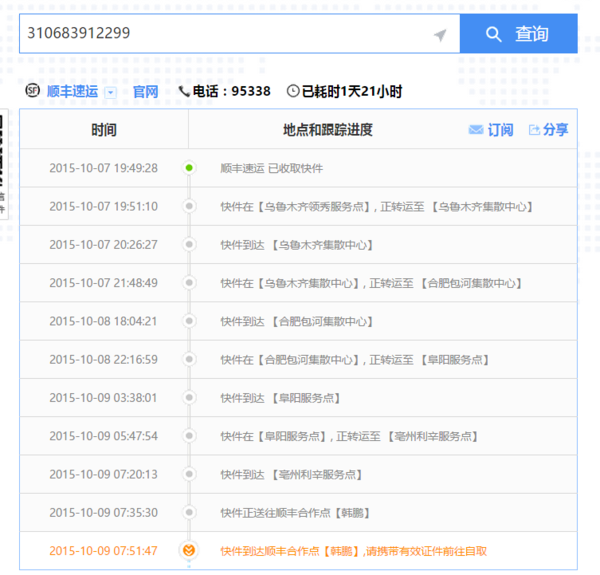
Task: Click entry transferring to 合肥包河集散中心
Action: [371, 283]
